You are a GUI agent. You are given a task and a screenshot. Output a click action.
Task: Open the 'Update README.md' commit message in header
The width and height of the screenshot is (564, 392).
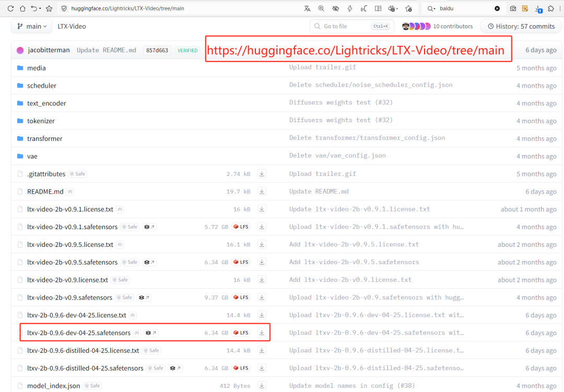107,50
